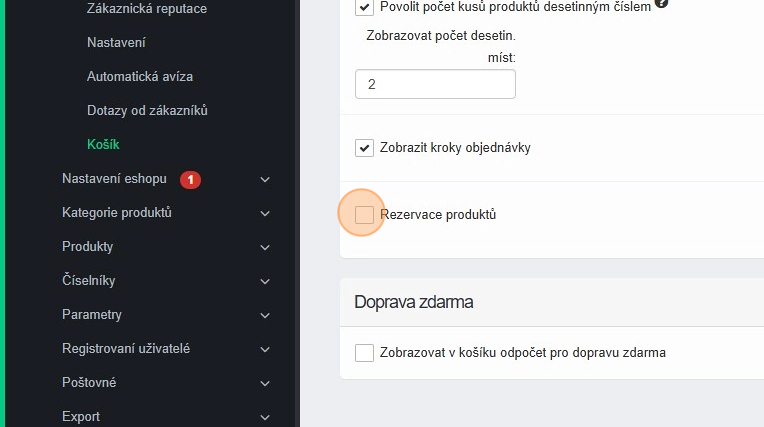
Task: Click the red notification badge on Nastavení eshopu
Action: (x=191, y=180)
